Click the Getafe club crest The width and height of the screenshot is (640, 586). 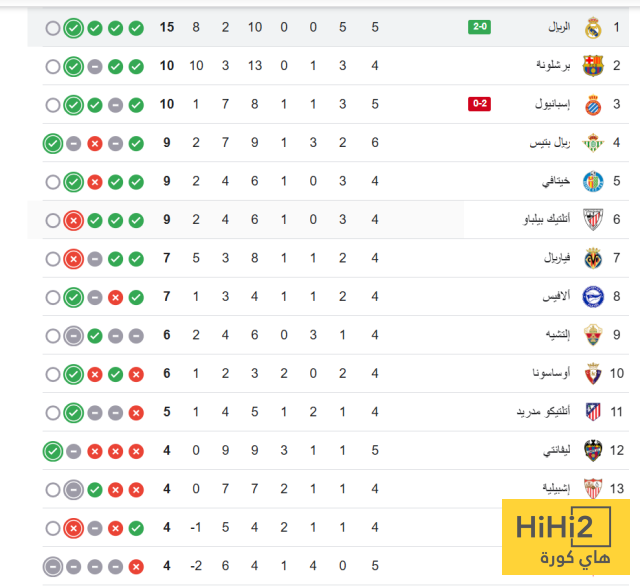tap(593, 182)
